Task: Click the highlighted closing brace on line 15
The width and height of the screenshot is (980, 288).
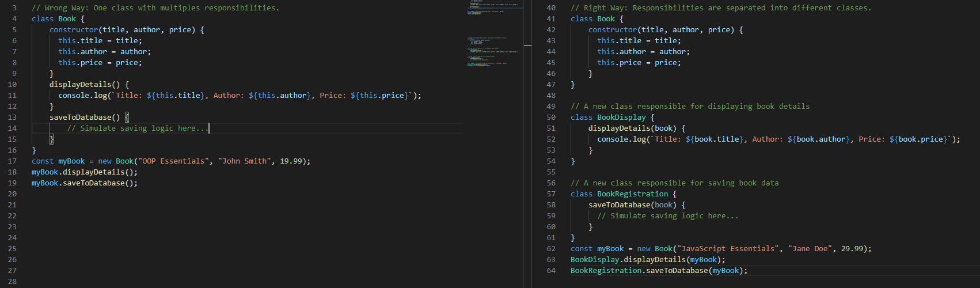Action: coord(51,139)
